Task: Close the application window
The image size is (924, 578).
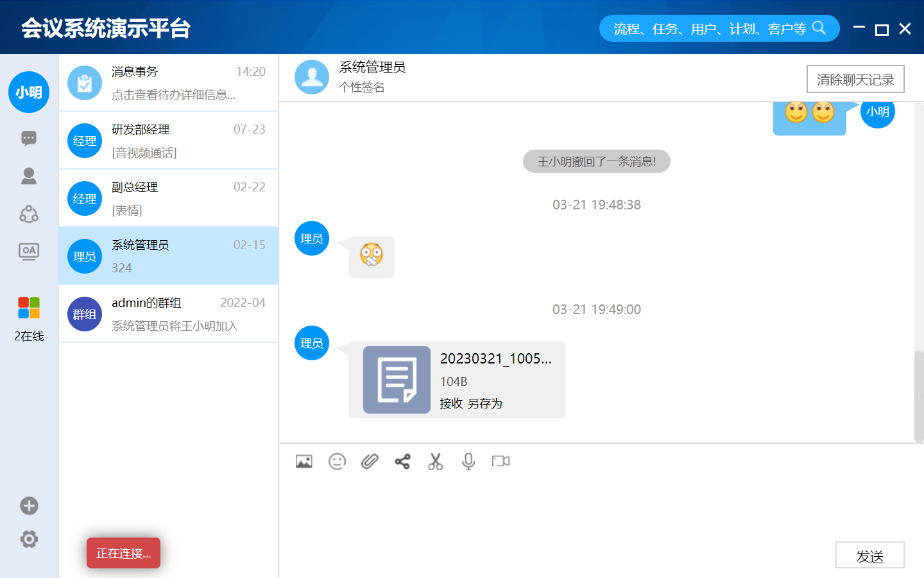Action: (905, 29)
